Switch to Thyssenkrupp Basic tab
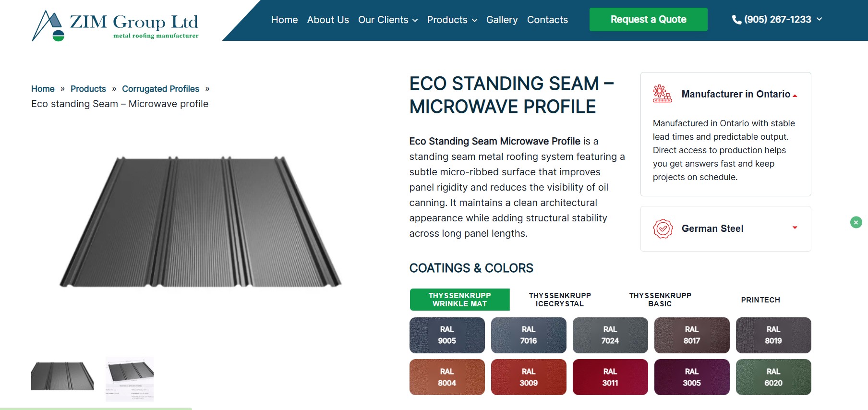 pyautogui.click(x=660, y=300)
